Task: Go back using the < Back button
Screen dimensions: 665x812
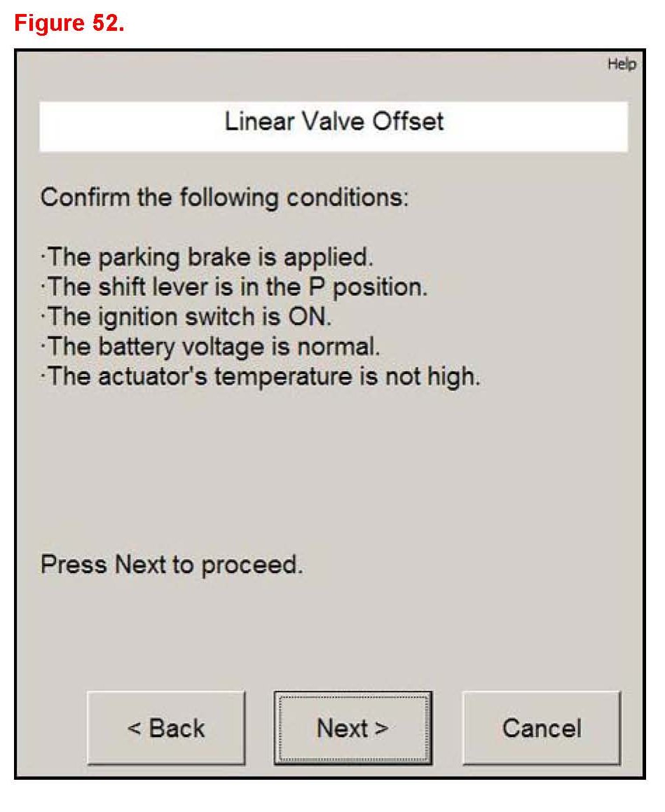Action: (x=166, y=728)
